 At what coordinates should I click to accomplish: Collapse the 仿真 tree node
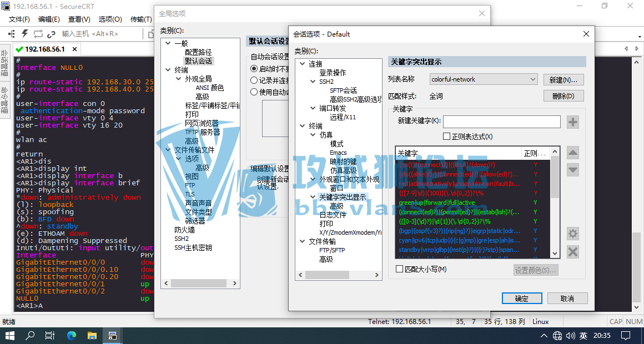tap(314, 135)
